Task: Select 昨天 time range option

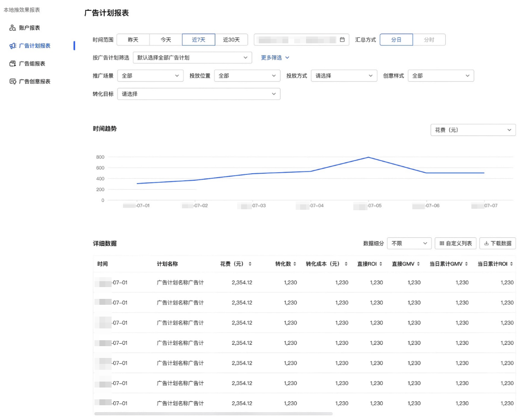Action: pos(133,40)
